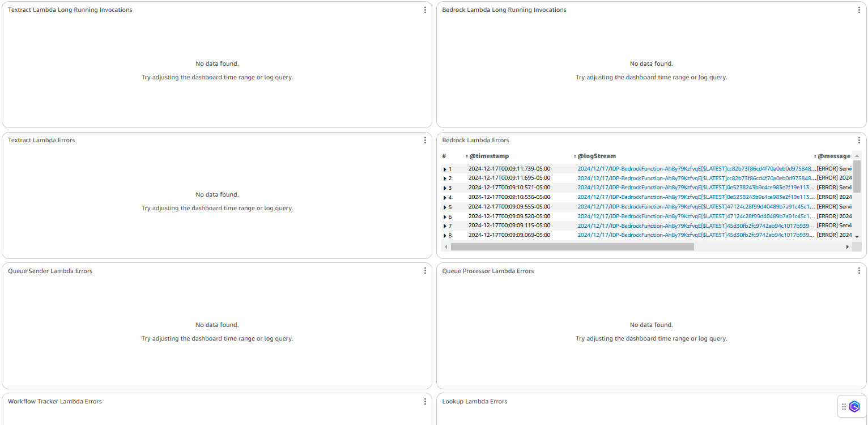Expand log entry row 4 in Bedrock errors
This screenshot has width=868, height=425.
tap(444, 197)
